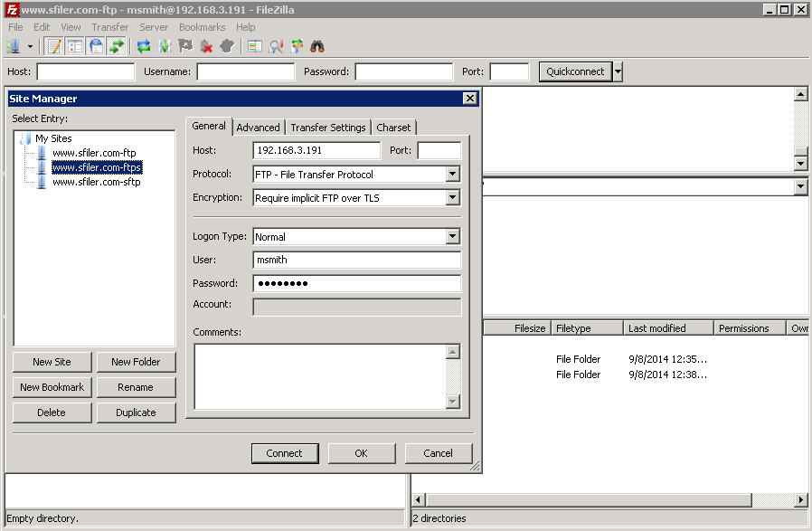
Task: Open the Site Manager dropdown arrow in toolbar
Action: click(x=30, y=47)
